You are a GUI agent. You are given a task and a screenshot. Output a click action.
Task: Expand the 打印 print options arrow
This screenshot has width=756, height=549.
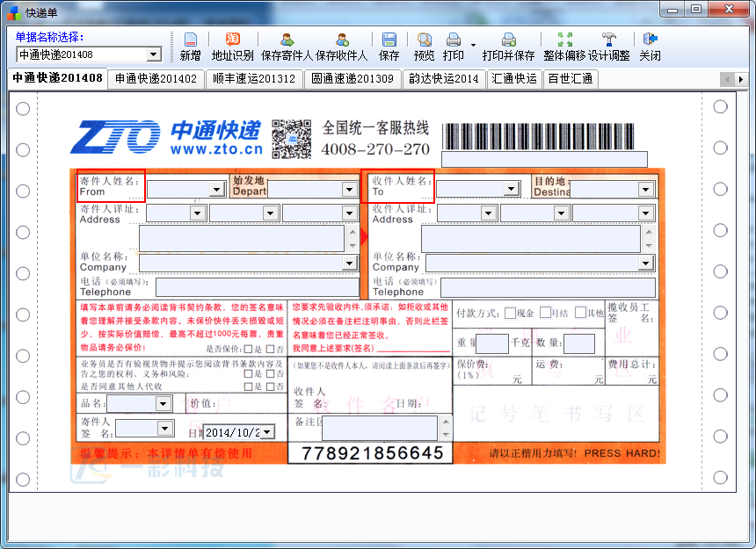(473, 46)
